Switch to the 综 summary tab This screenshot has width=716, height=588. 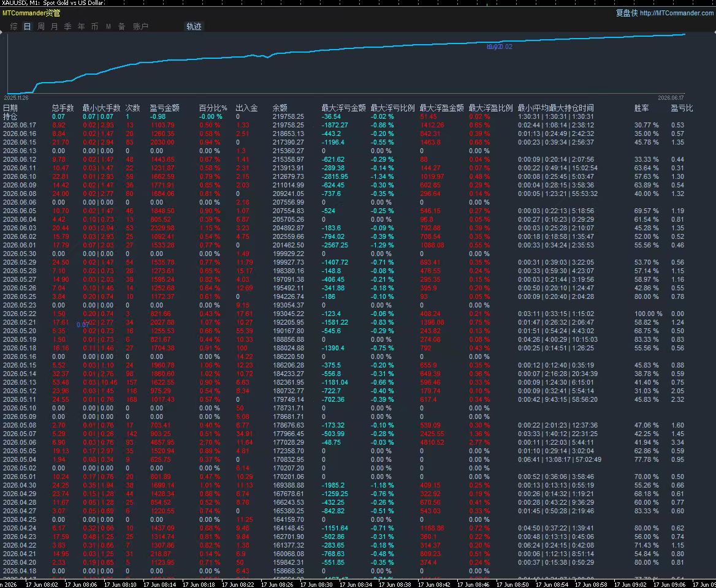coord(13,26)
